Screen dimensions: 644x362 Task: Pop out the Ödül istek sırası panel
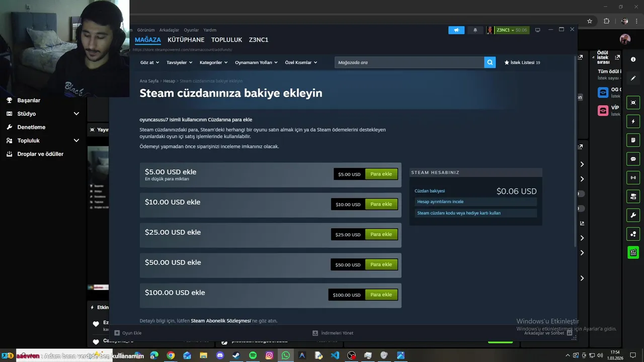coord(617,57)
